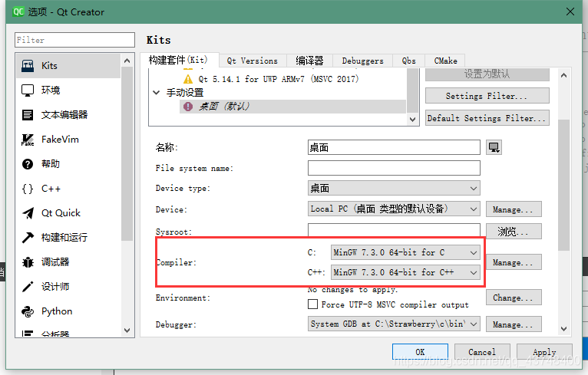Open the C compiler dropdown

[405, 252]
